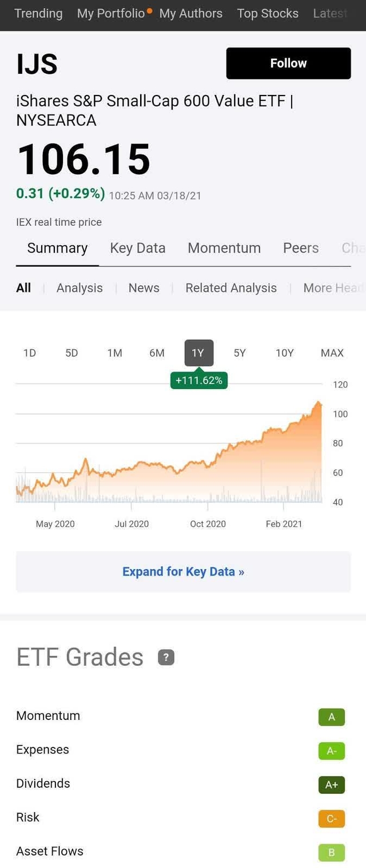Go to My Portfolio in top navigation
The width and height of the screenshot is (366, 868).
click(111, 13)
